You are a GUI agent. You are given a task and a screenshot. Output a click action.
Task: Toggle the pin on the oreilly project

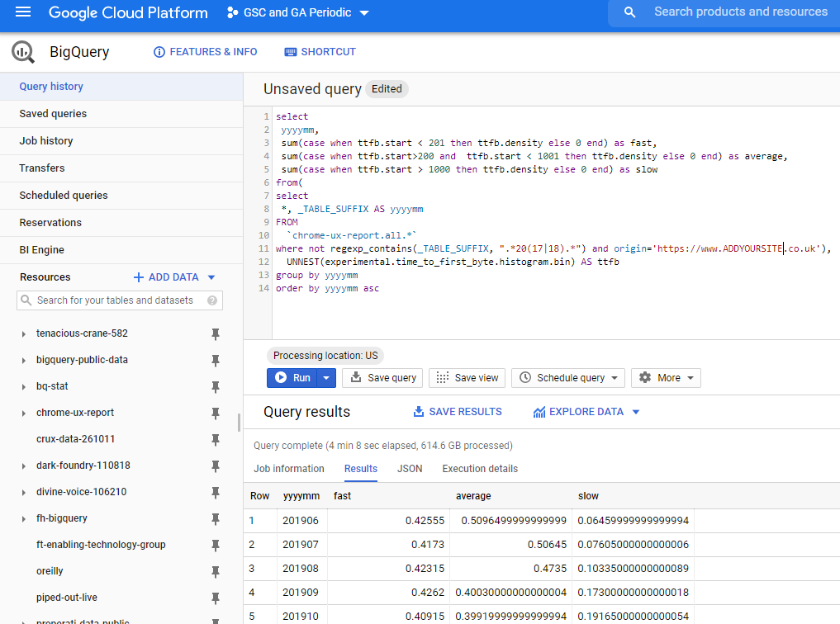pyautogui.click(x=216, y=570)
